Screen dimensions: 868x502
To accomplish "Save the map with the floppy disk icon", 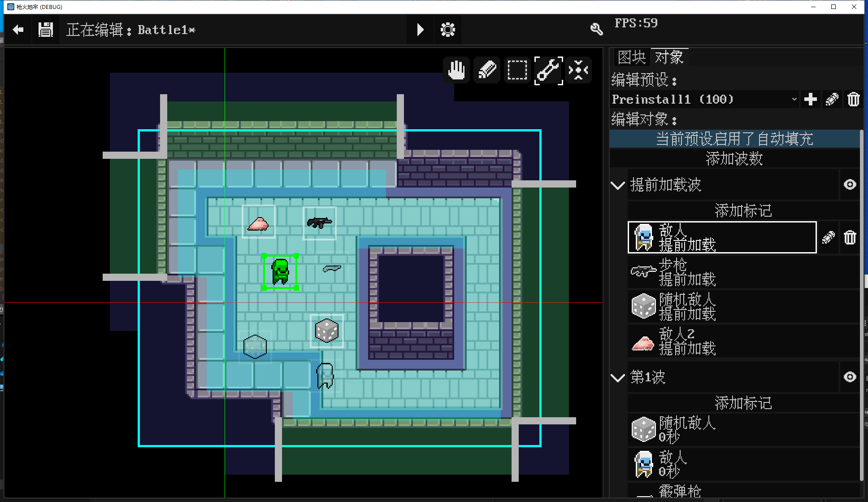I will (x=46, y=30).
